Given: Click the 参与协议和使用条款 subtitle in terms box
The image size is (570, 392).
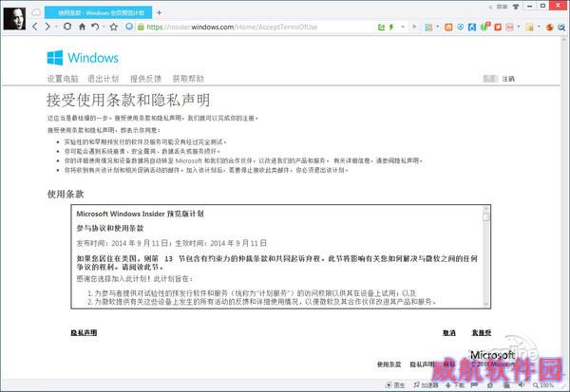Looking at the screenshot, I should pyautogui.click(x=110, y=228).
